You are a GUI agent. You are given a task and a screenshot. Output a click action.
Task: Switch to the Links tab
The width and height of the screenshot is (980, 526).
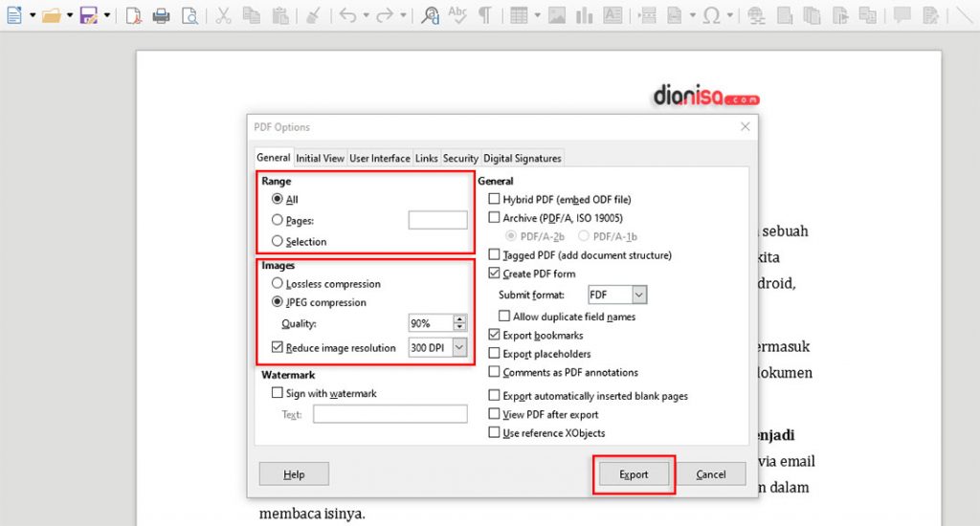[426, 158]
